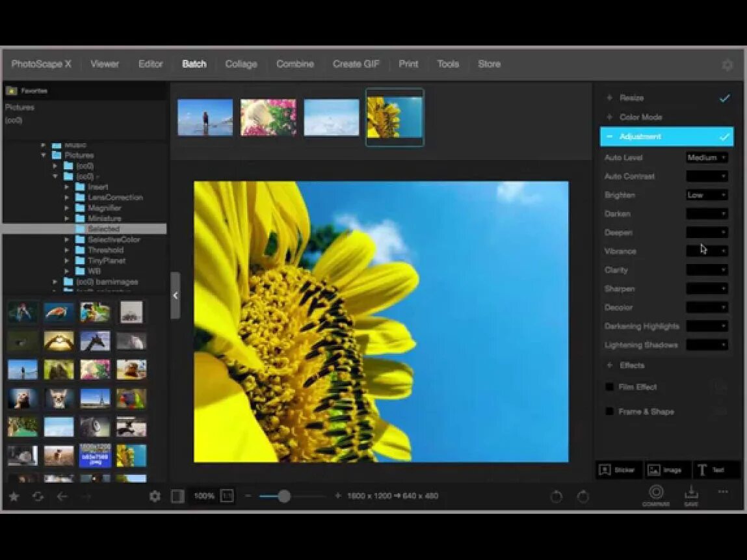Insert an Image overlay

click(x=666, y=470)
